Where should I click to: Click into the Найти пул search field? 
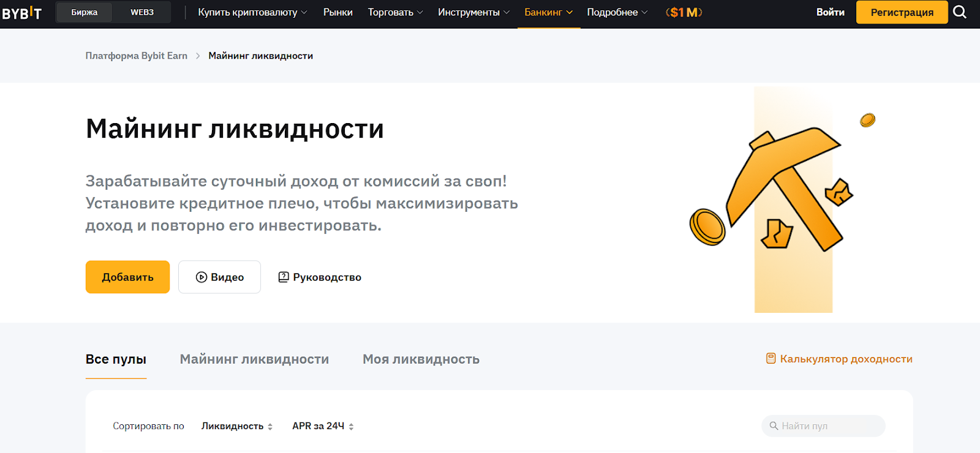pyautogui.click(x=823, y=426)
